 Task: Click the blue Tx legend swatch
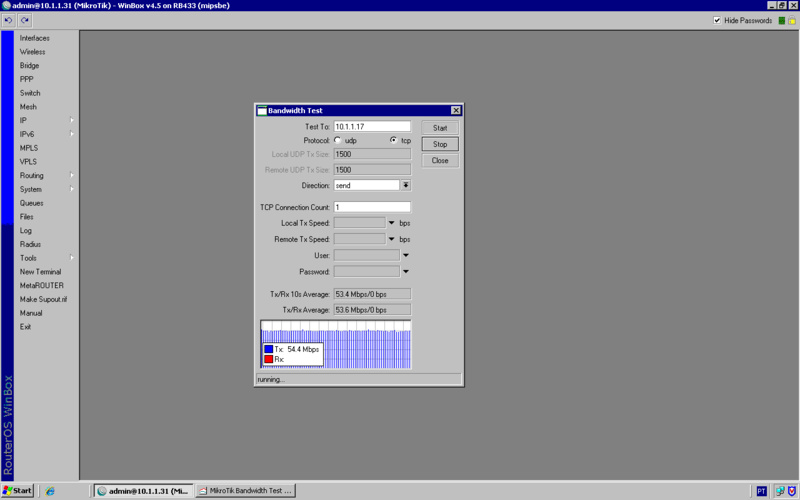click(x=268, y=349)
